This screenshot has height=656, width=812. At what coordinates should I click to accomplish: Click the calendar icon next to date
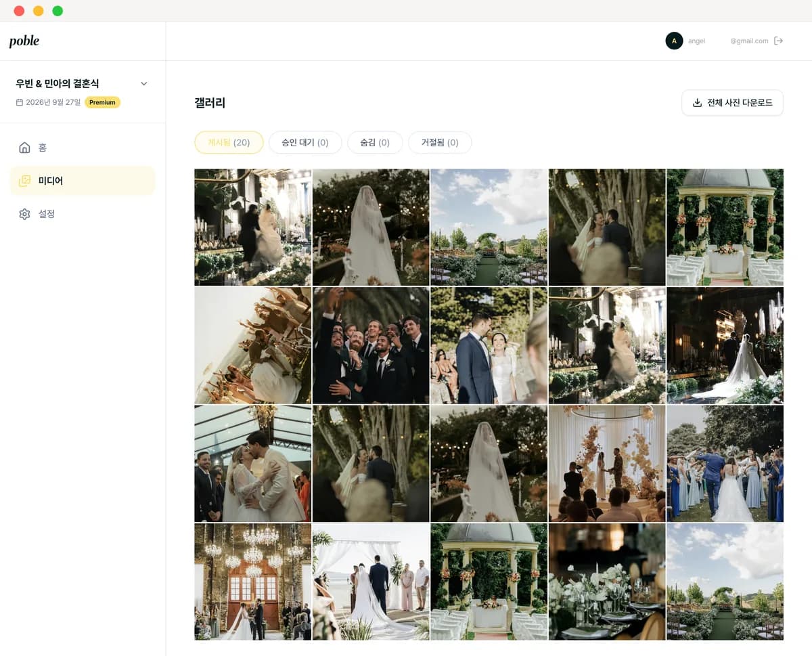(x=20, y=102)
